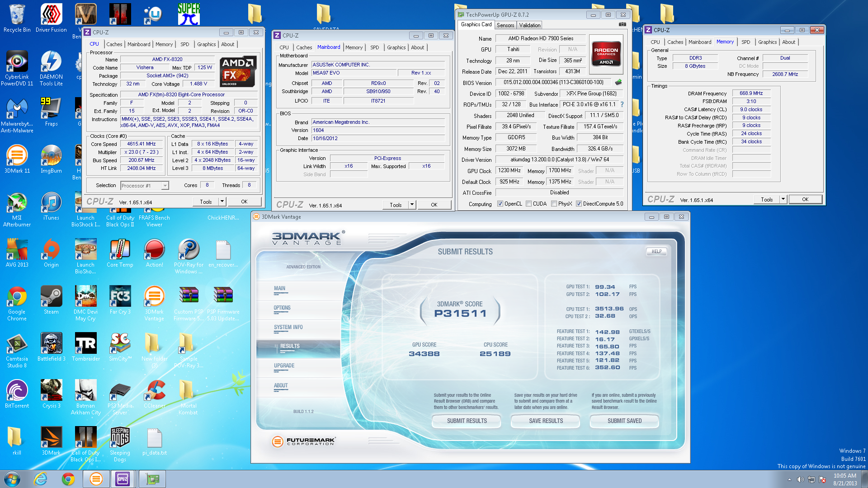Screen dimensions: 868x488
Task: Expand the Tools dropdown arrow in the Memory window
Action: tap(783, 199)
